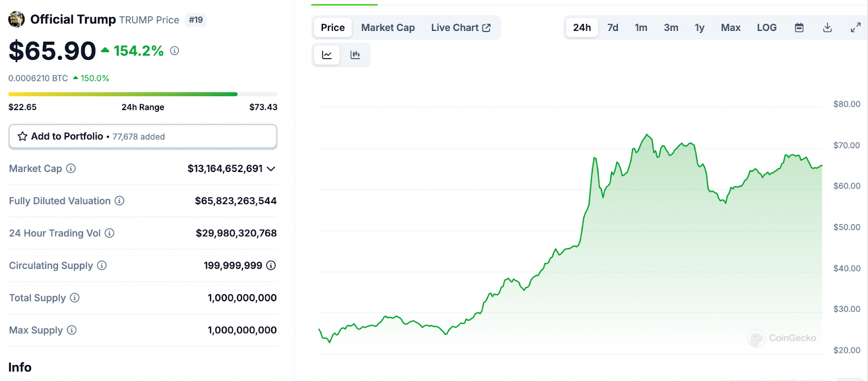Click info icon next to 24 Hour Trading Vol

(x=110, y=233)
